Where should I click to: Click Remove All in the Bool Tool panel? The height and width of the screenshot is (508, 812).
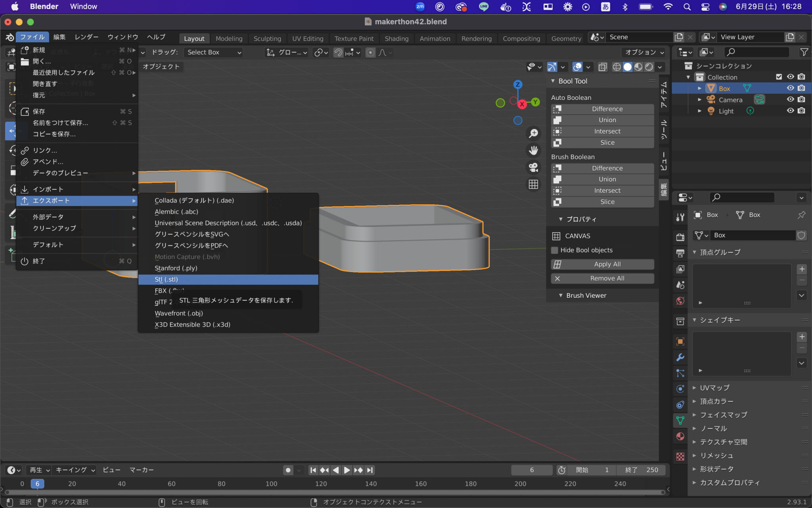coord(602,278)
